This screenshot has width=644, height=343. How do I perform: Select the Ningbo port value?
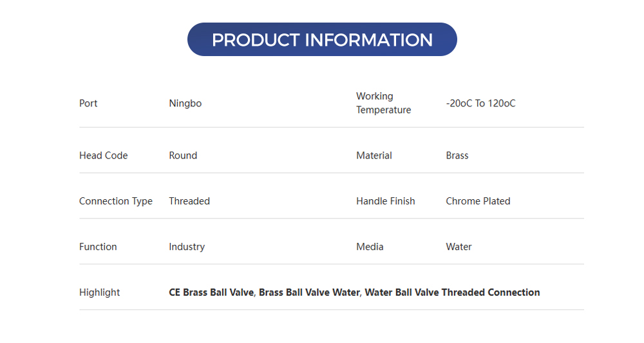click(x=185, y=103)
